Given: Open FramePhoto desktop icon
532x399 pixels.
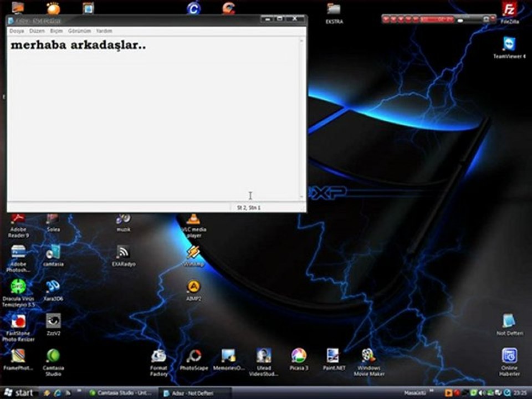Looking at the screenshot, I should point(18,360).
